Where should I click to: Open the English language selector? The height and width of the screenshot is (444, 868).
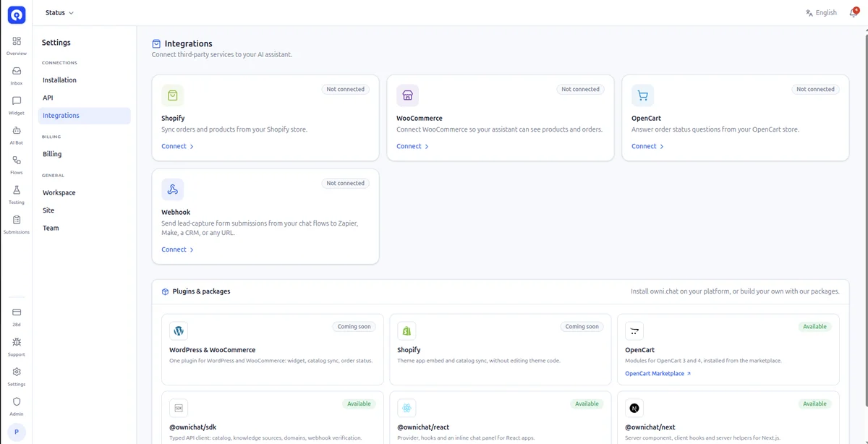tap(822, 13)
